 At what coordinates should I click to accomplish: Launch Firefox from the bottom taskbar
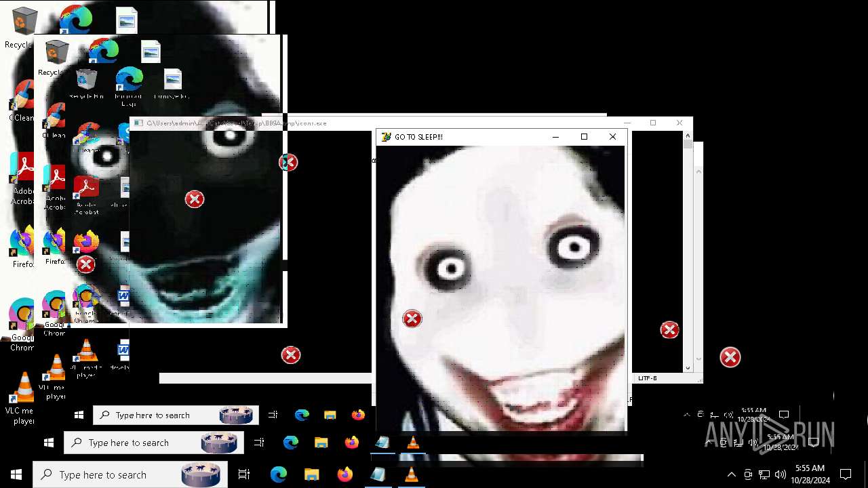344,474
